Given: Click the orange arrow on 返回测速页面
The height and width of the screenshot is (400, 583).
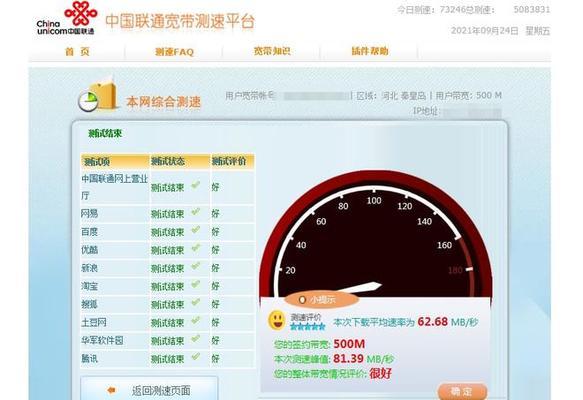Looking at the screenshot, I should pos(112,390).
